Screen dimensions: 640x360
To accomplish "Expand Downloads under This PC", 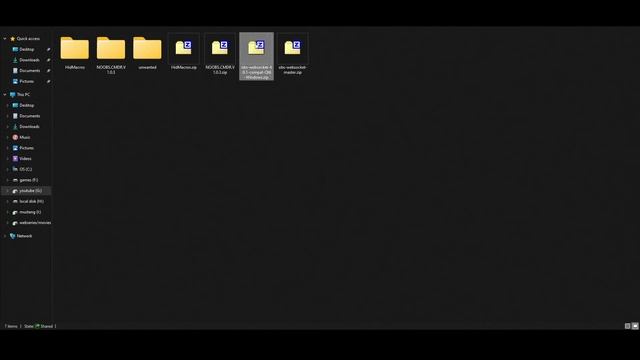I will point(7,127).
